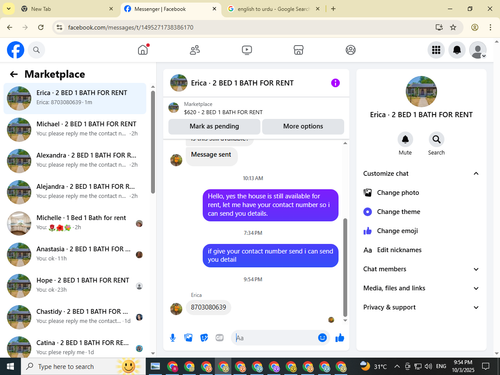The height and width of the screenshot is (375, 500).
Task: Open the Facebook logo home link
Action: (x=15, y=50)
